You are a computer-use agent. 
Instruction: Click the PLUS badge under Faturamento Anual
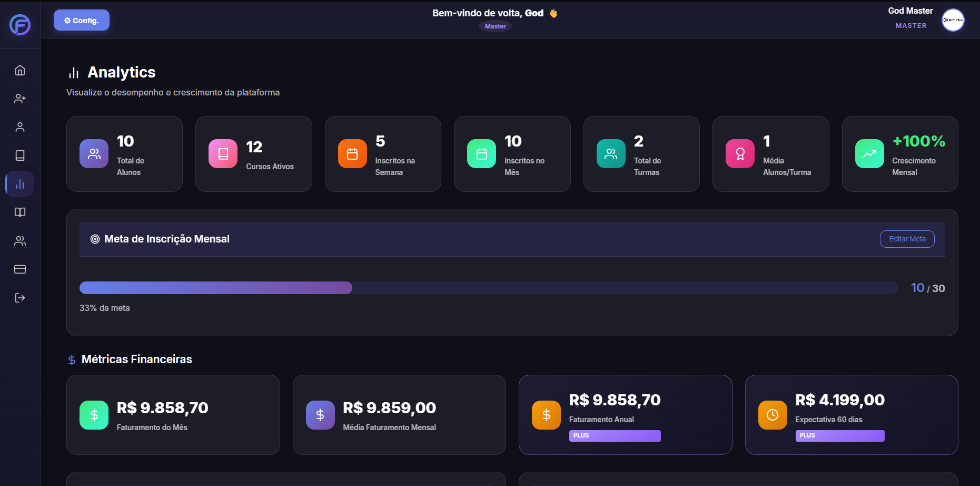[615, 436]
